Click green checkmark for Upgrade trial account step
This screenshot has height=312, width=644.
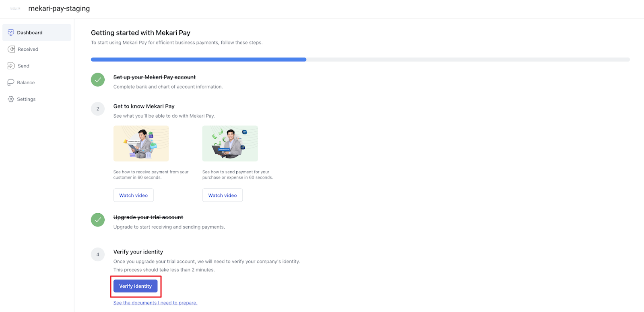click(x=98, y=220)
